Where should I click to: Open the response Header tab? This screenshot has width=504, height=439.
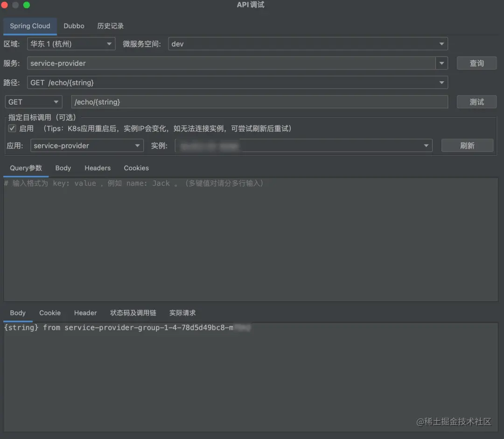click(x=85, y=313)
